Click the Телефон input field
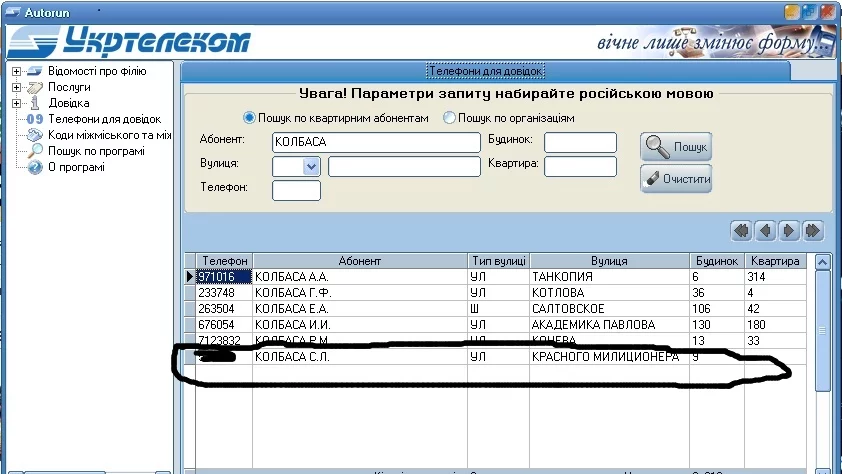 [296, 191]
